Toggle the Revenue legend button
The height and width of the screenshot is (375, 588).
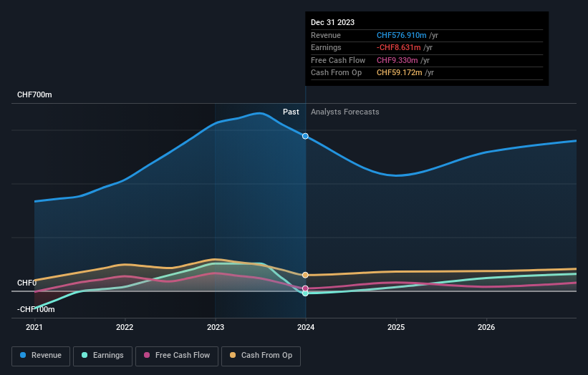tap(41, 356)
